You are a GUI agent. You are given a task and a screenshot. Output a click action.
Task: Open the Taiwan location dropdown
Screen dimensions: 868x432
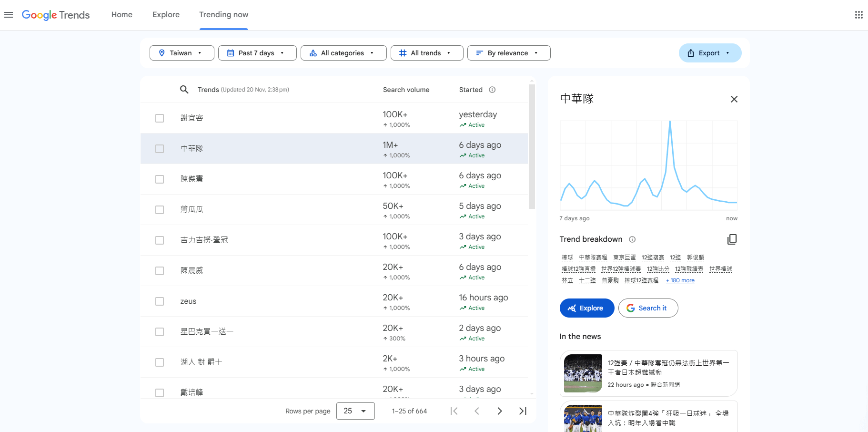pyautogui.click(x=182, y=53)
